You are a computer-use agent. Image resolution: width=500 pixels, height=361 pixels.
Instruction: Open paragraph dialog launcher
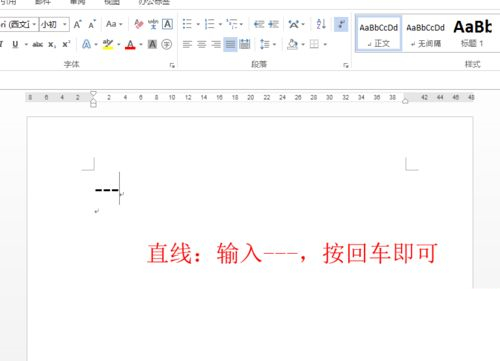[346, 65]
